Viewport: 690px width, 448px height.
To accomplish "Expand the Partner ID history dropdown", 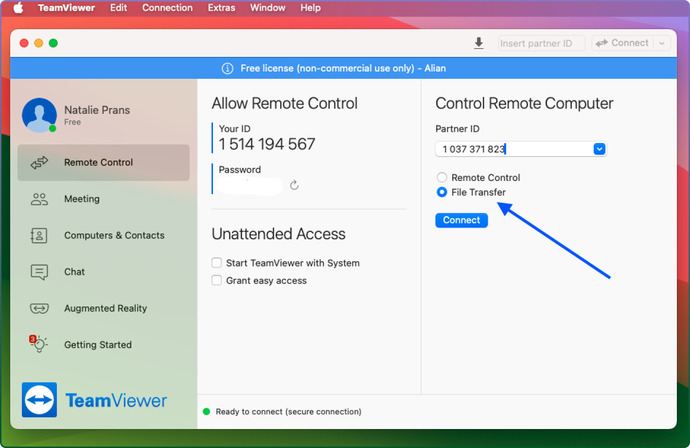I will pyautogui.click(x=599, y=149).
